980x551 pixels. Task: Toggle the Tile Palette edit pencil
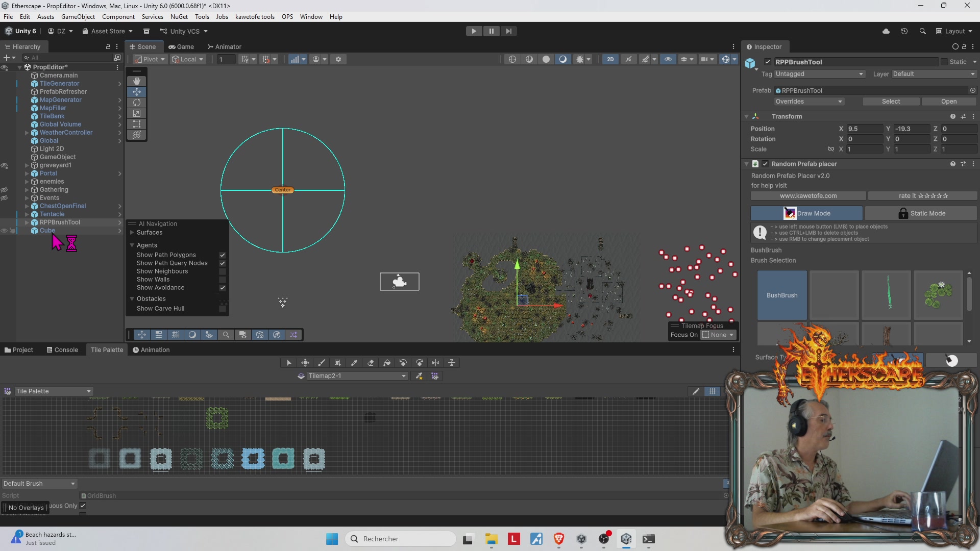(696, 391)
